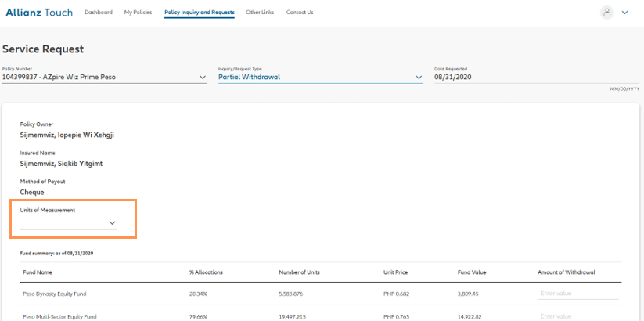The height and width of the screenshot is (321, 644).
Task: Click the Fund Name column header
Action: tap(38, 272)
